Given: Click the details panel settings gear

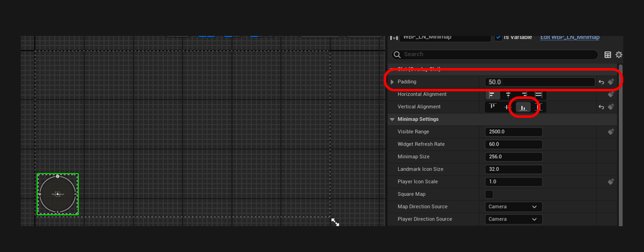Looking at the screenshot, I should point(619,55).
